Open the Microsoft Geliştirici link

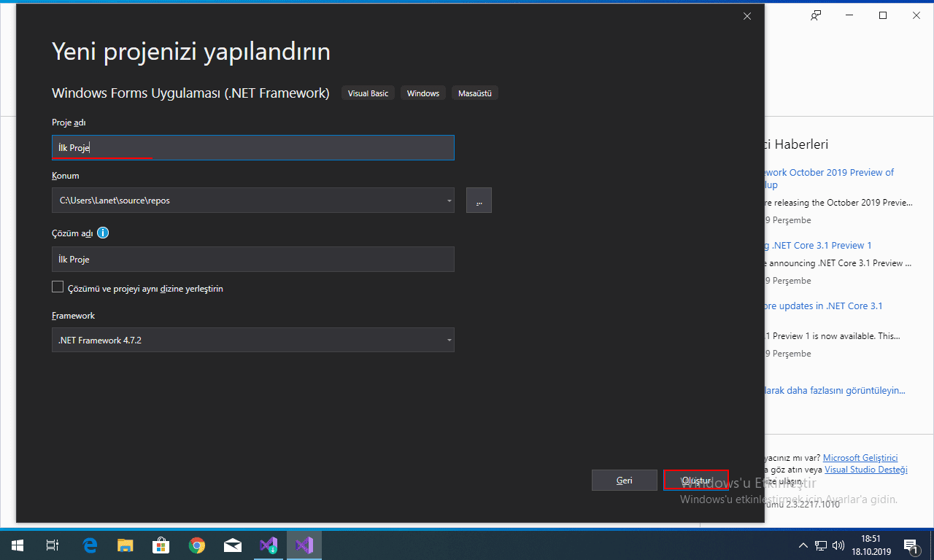(860, 457)
